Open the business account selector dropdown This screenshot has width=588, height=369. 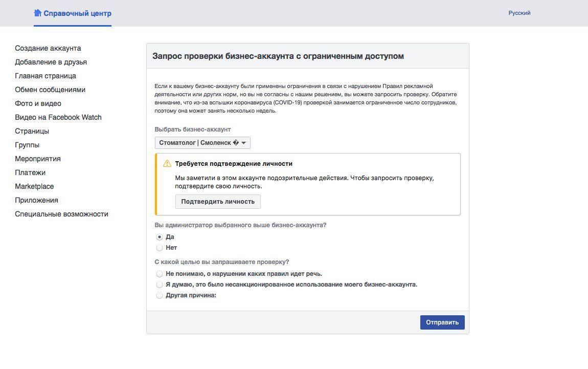pos(202,143)
